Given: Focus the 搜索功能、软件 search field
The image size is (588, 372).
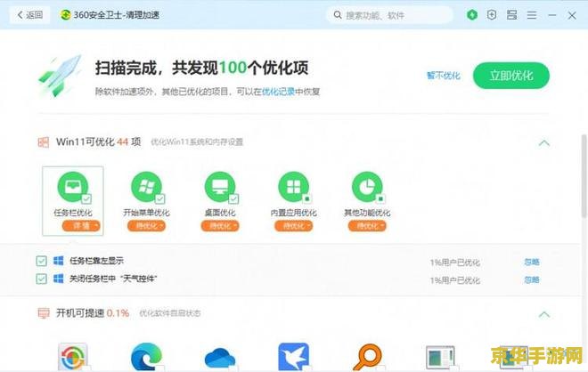Looking at the screenshot, I should pyautogui.click(x=390, y=15).
